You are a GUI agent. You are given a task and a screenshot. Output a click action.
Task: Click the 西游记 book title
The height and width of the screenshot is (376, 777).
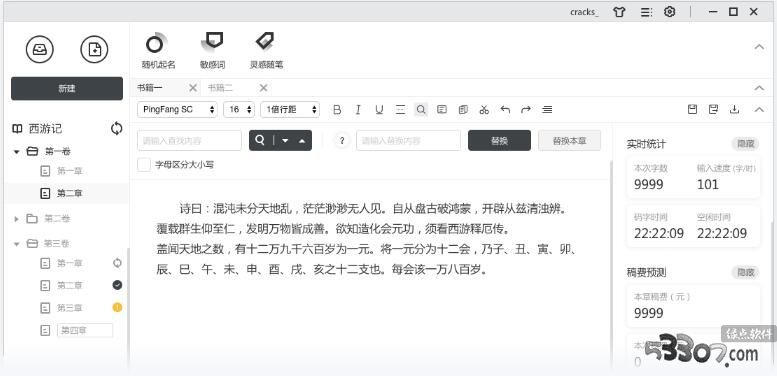[45, 129]
